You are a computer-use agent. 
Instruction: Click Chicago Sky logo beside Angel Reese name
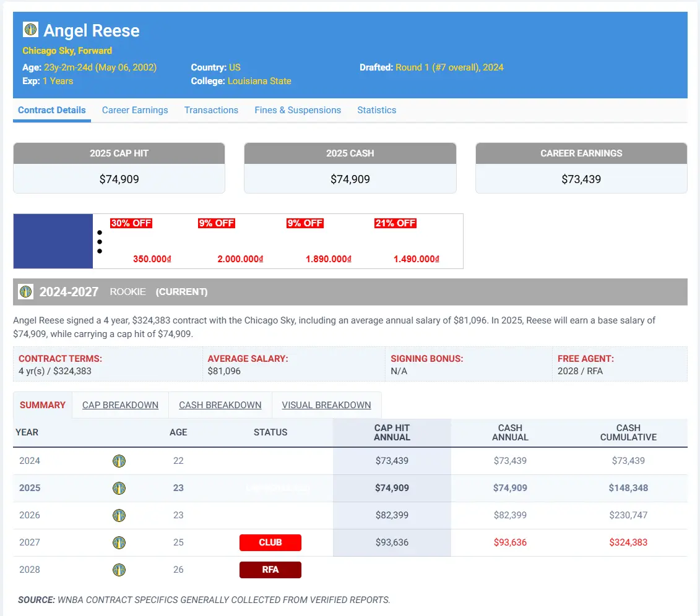tap(30, 30)
